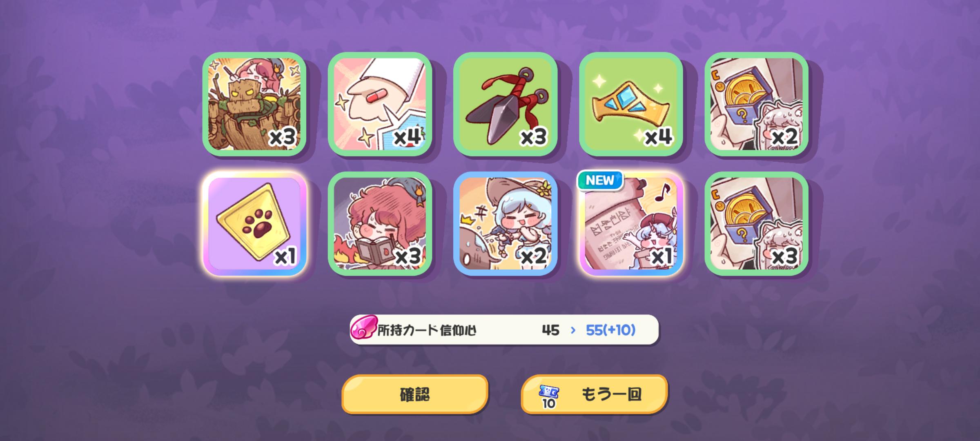
Task: Click the NEW badge on scroll card
Action: pos(600,180)
